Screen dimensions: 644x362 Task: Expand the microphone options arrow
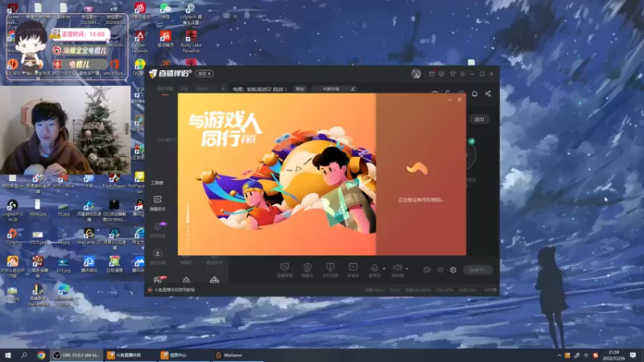pyautogui.click(x=384, y=269)
